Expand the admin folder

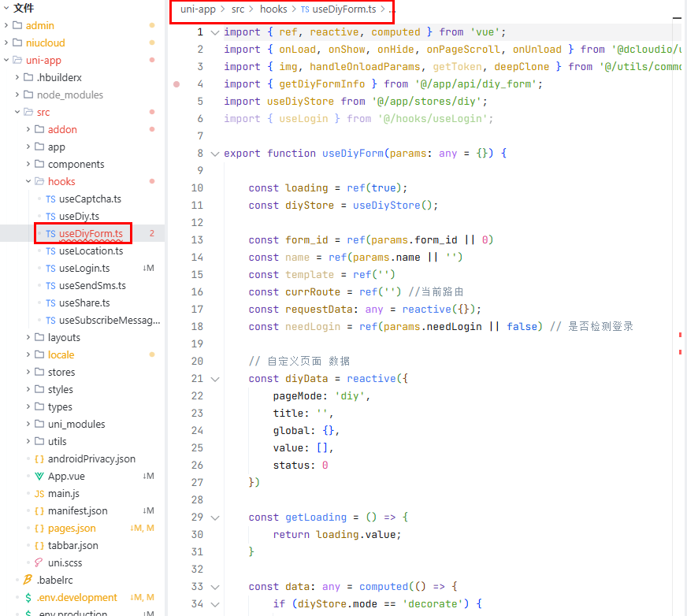[7, 25]
